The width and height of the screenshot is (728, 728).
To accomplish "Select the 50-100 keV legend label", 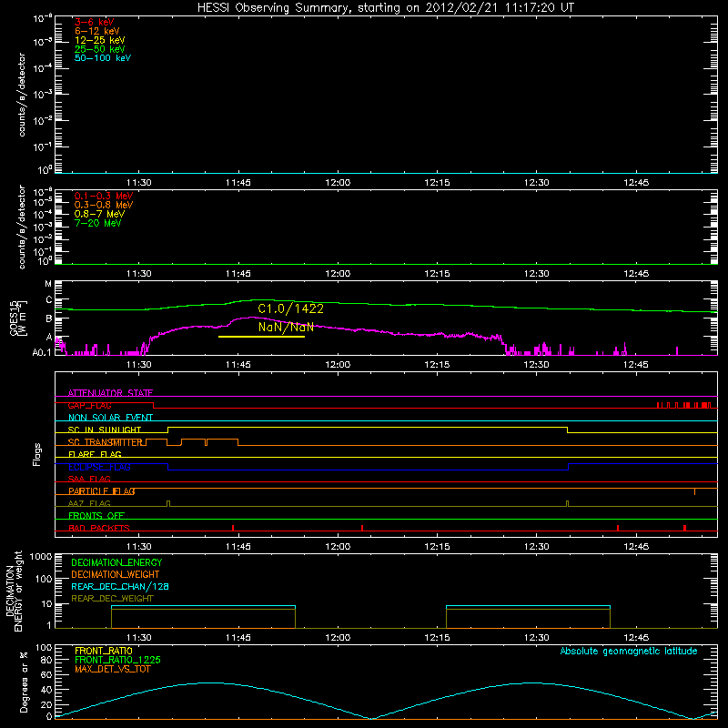I will 103,58.
